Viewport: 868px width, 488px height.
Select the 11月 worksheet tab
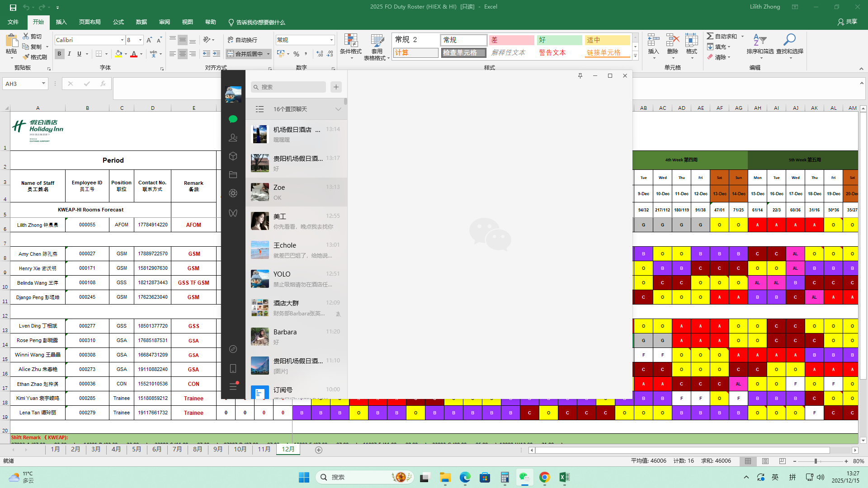pyautogui.click(x=264, y=449)
